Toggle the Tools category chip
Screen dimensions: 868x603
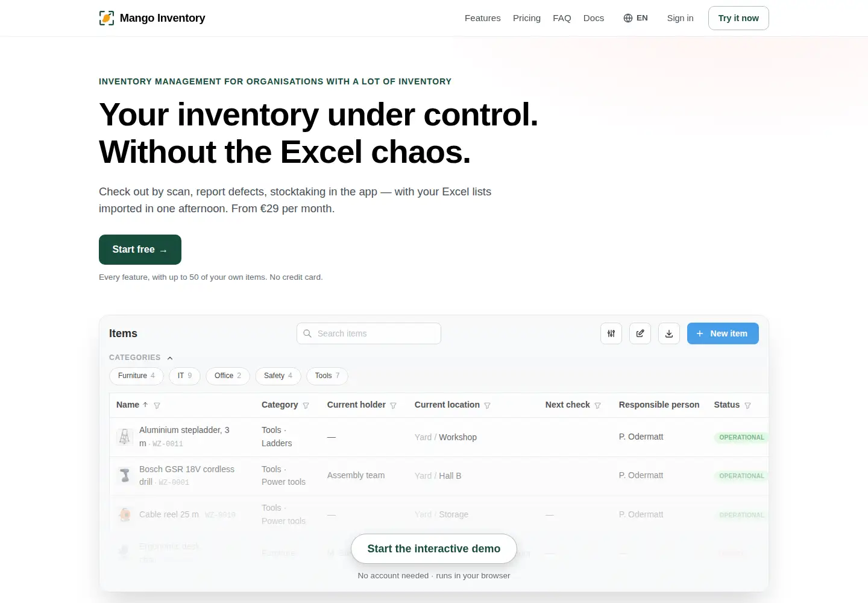(x=327, y=376)
